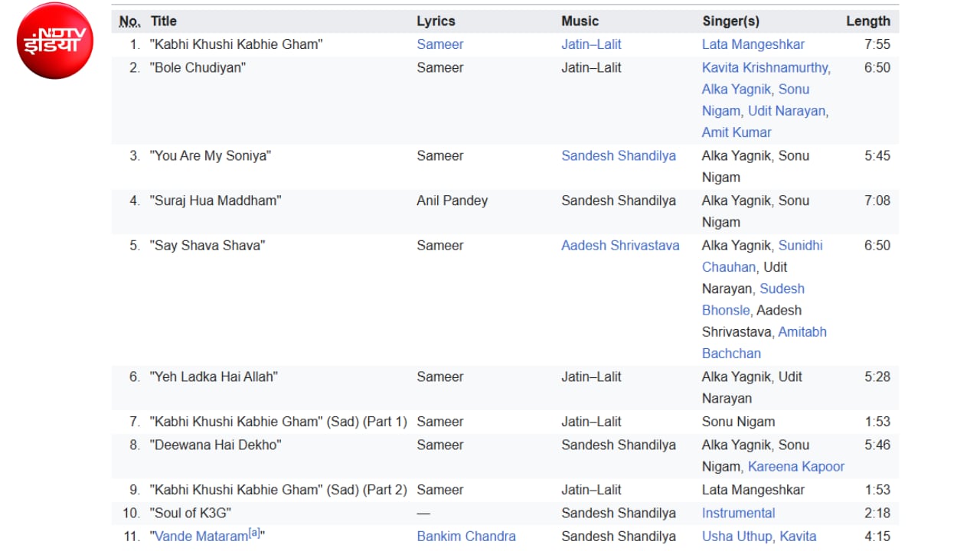Click the Length column header
Screen dimensions: 980x551
tap(868, 21)
